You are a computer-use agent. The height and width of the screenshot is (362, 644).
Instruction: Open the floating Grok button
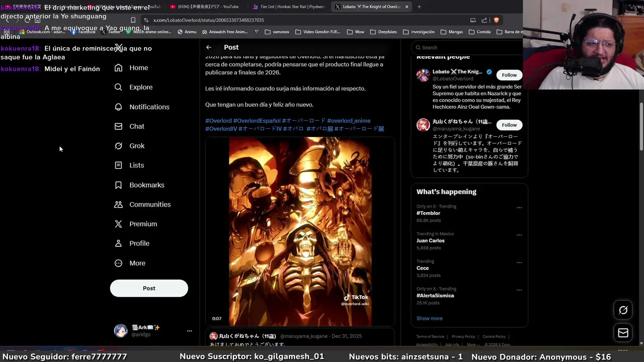[623, 310]
